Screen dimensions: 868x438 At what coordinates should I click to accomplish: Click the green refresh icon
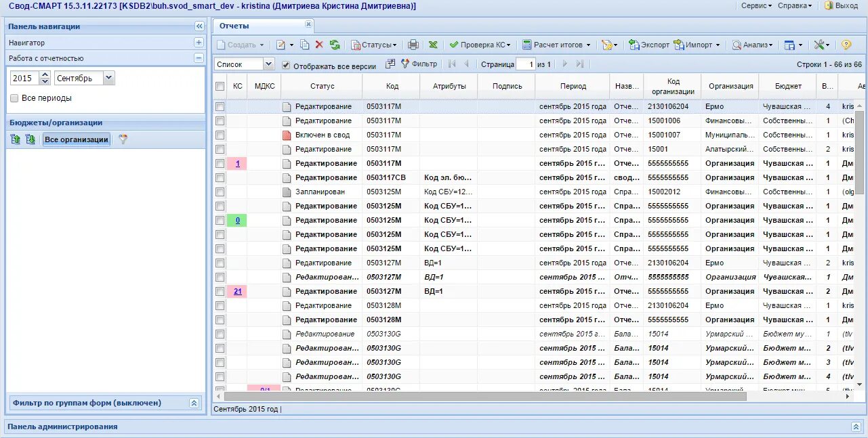coord(335,45)
